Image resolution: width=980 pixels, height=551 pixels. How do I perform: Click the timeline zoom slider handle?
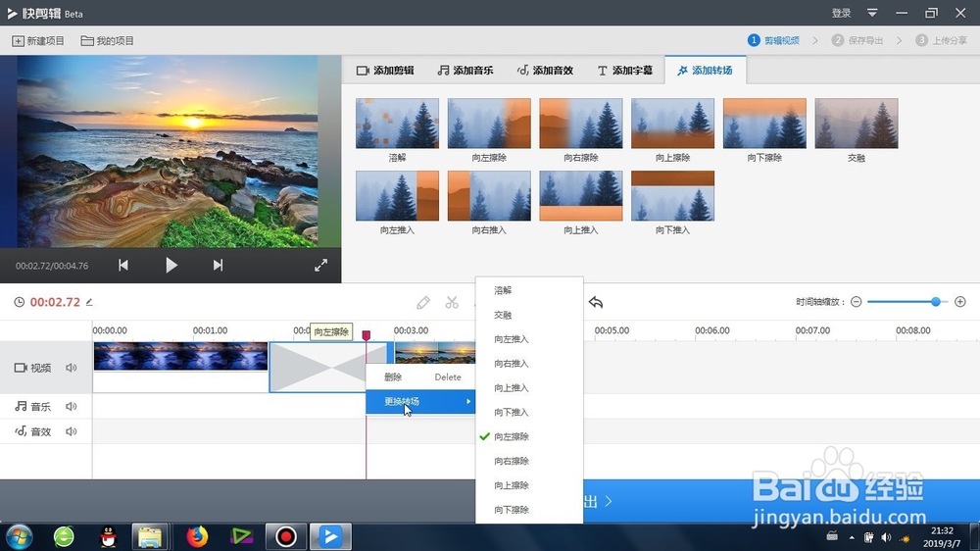pyautogui.click(x=936, y=302)
